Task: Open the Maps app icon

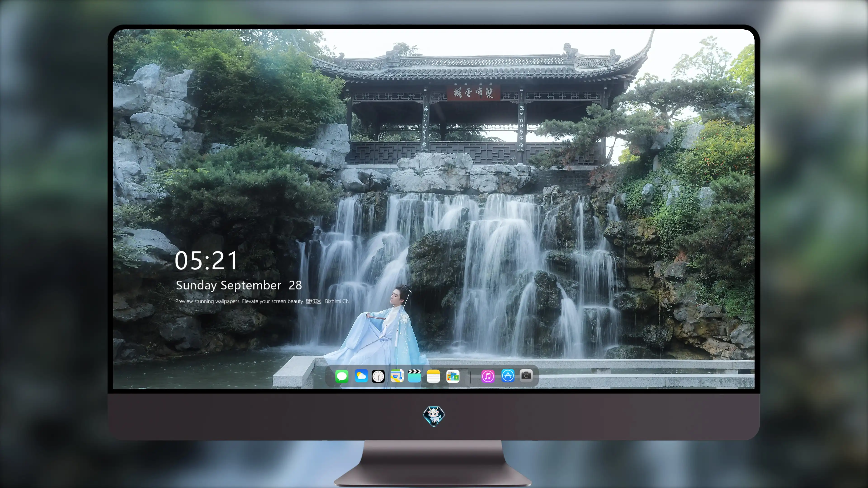Action: pos(397,376)
